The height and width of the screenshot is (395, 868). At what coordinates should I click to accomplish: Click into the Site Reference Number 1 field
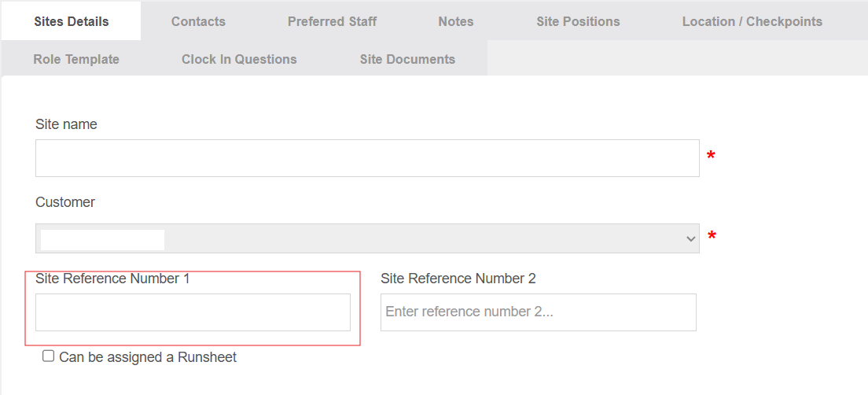point(193,312)
